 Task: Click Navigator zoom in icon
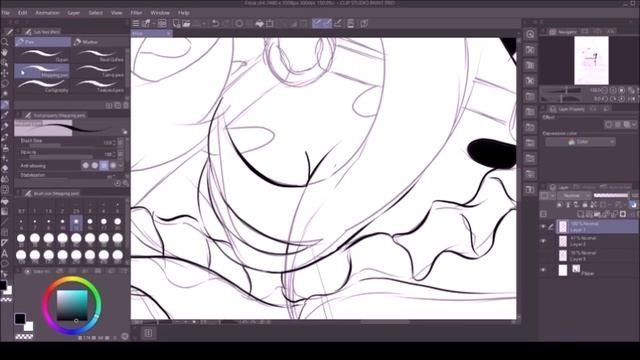[x=613, y=90]
